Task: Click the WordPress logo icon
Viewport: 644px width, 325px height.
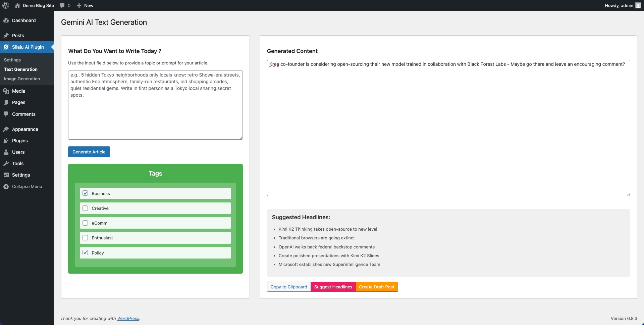Action: [x=6, y=5]
